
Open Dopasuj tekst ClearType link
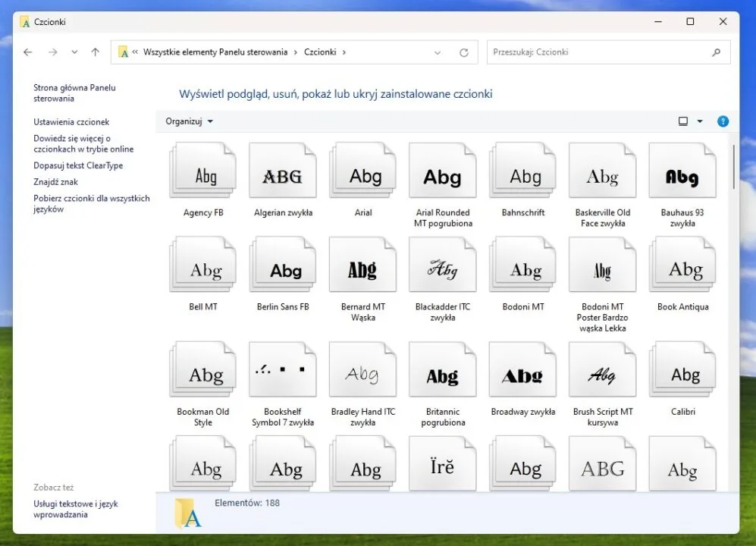78,165
